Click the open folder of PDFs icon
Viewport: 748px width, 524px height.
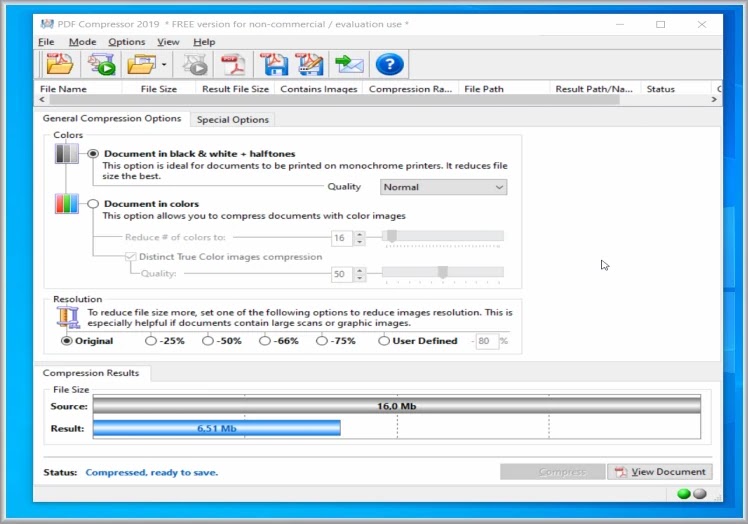tap(142, 64)
